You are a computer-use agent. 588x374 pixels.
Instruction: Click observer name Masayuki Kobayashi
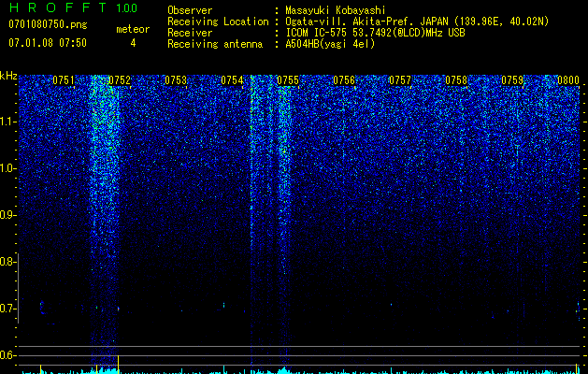coord(336,10)
